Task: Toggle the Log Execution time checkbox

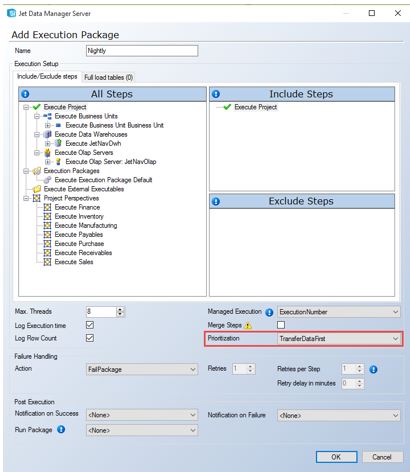Action: tap(90, 325)
